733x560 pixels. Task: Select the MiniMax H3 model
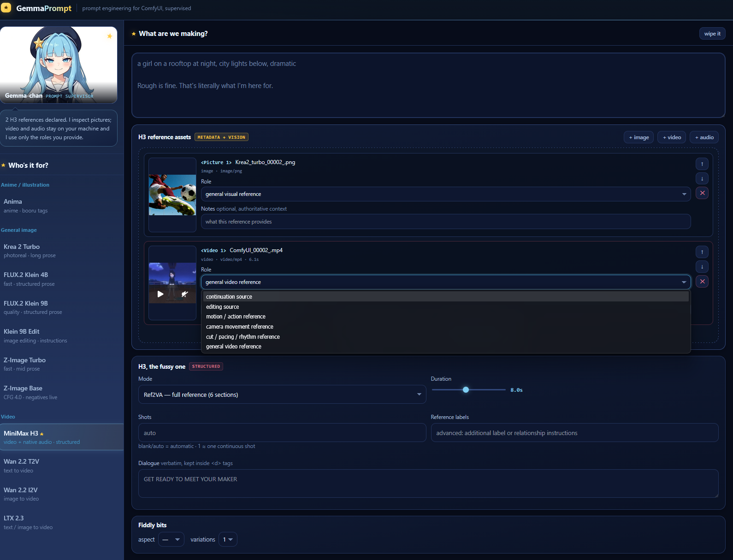coord(62,437)
